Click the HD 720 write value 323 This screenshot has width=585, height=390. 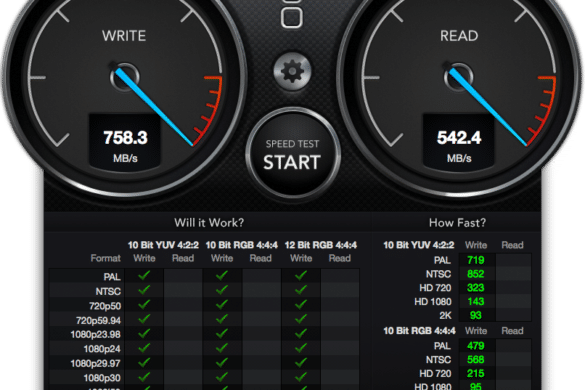[x=476, y=288]
